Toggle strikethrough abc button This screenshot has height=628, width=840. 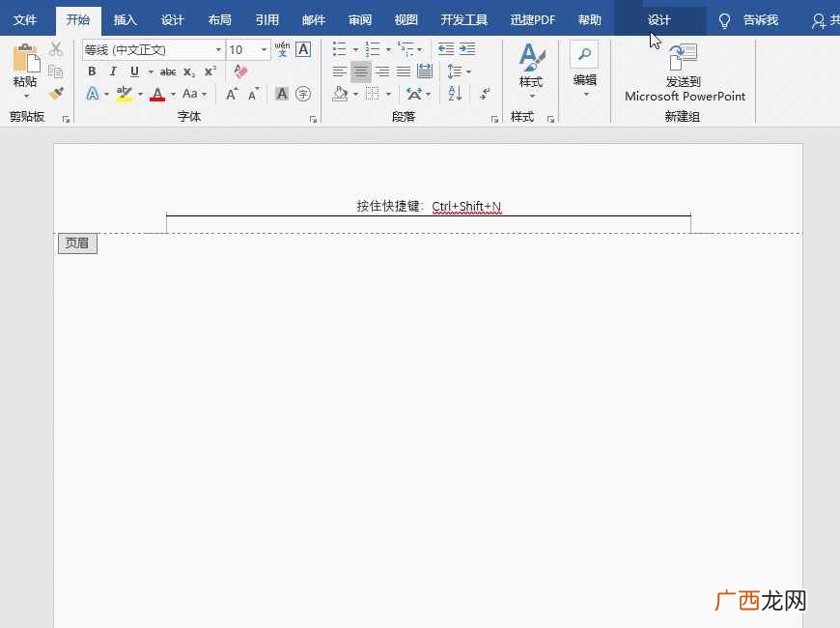coord(168,71)
